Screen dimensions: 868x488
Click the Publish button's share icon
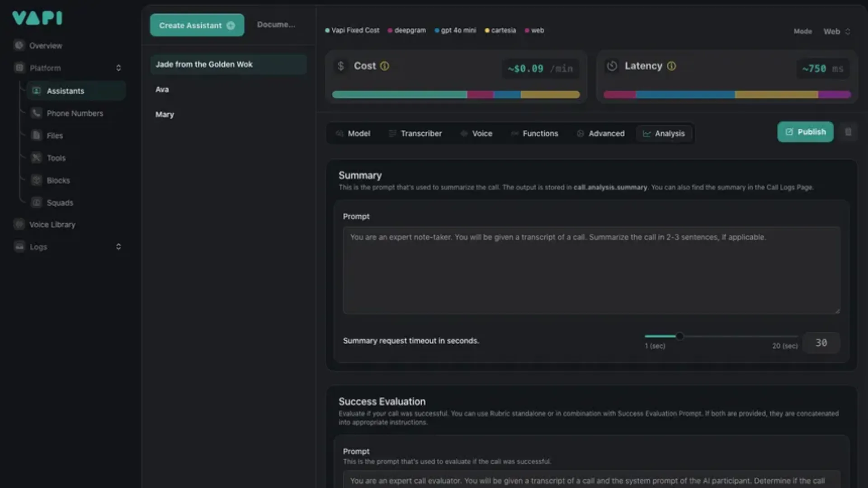(x=789, y=132)
